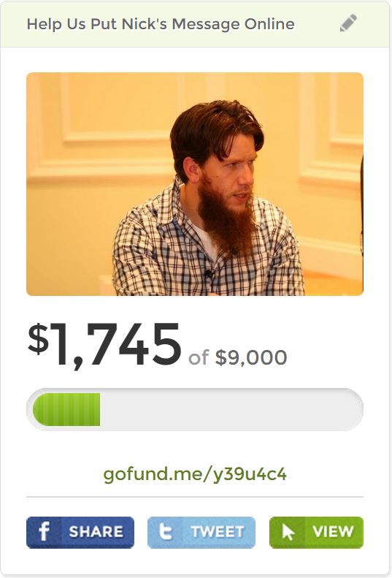Post the campaign using the TWEET label
The width and height of the screenshot is (392, 578).
(218, 532)
